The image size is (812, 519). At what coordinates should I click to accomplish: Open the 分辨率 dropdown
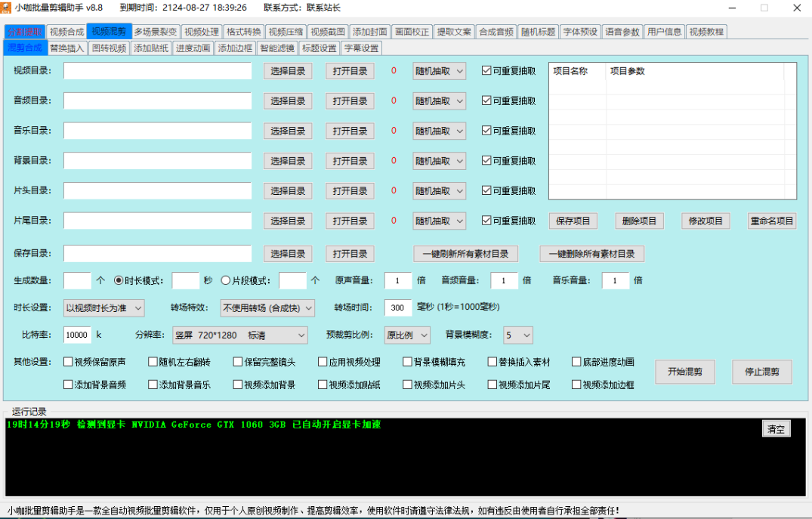tap(239, 335)
